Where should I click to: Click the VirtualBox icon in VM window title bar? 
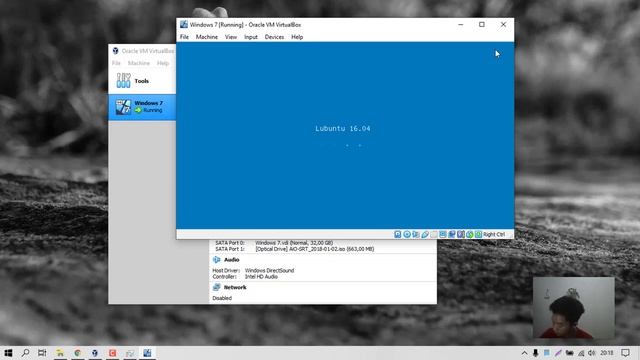184,24
